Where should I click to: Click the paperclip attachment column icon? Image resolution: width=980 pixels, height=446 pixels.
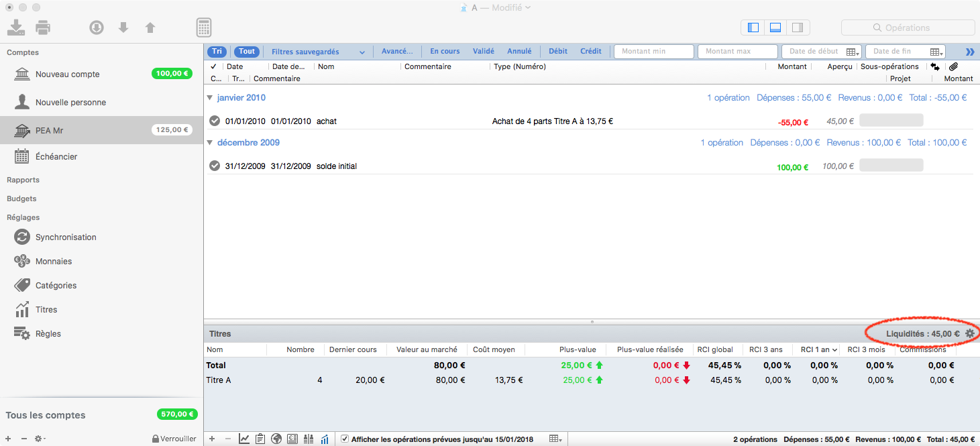(x=953, y=66)
